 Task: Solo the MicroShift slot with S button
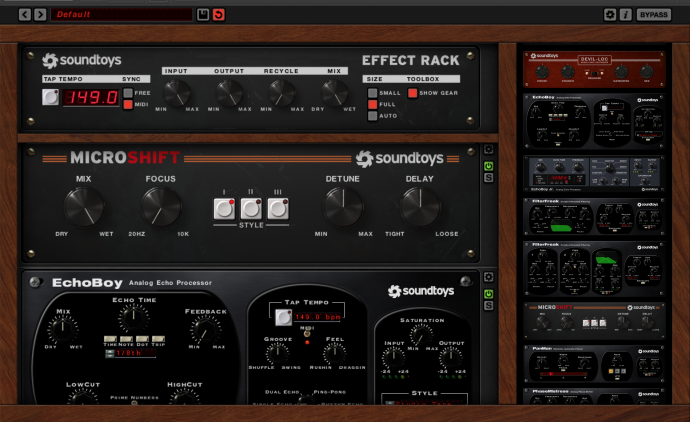[x=488, y=178]
